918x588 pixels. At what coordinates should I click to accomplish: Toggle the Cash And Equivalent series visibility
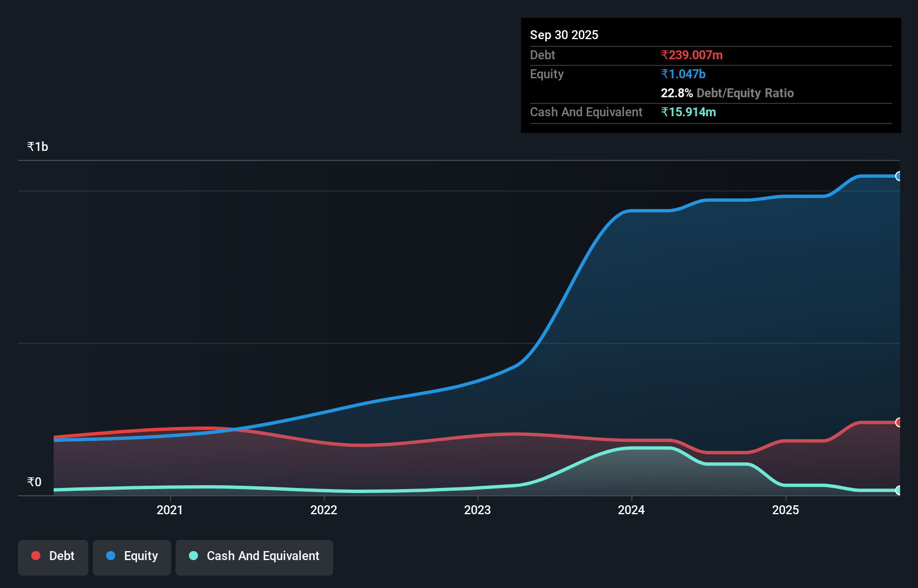(x=254, y=557)
